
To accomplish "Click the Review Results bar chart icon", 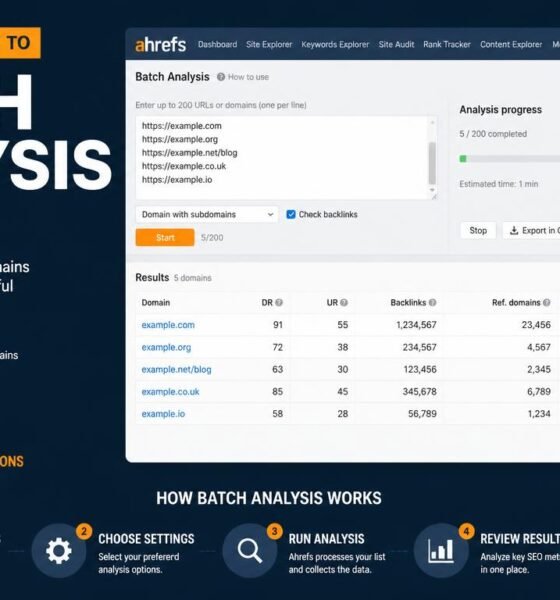I will (441, 551).
